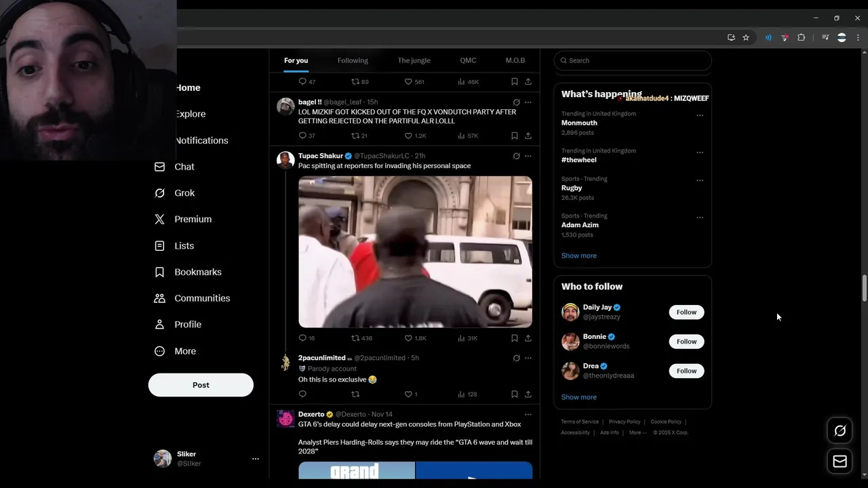Viewport: 868px width, 488px height.
Task: Open Sliker account switcher menu
Action: (x=207, y=459)
